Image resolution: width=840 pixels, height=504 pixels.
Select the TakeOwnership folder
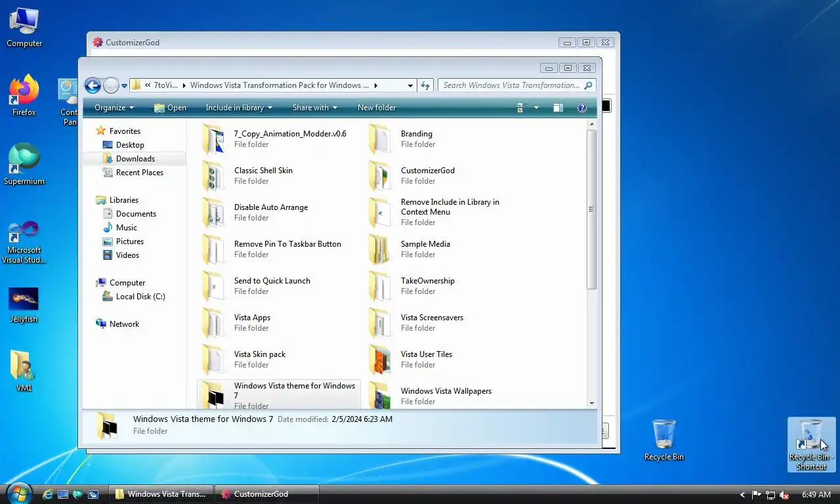point(444,285)
